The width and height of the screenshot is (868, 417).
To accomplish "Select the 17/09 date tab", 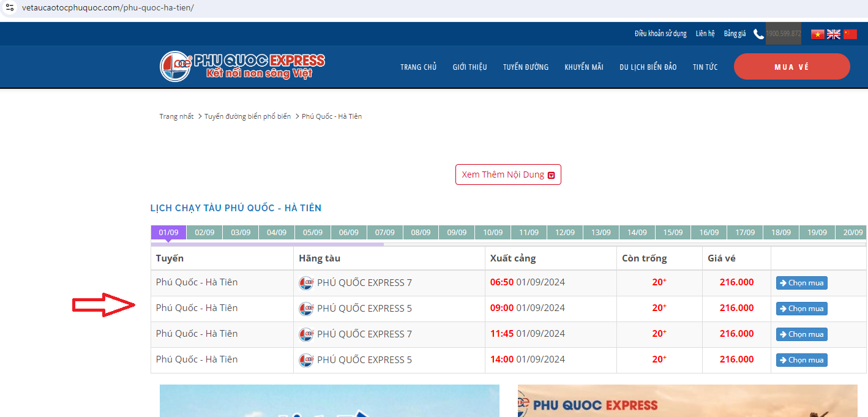I will click(x=746, y=233).
